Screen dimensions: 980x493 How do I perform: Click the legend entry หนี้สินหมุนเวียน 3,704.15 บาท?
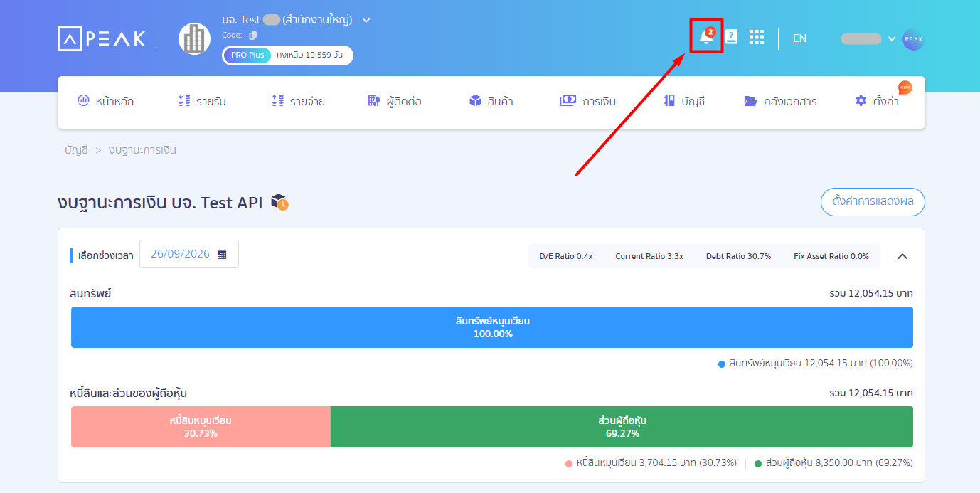(x=651, y=463)
